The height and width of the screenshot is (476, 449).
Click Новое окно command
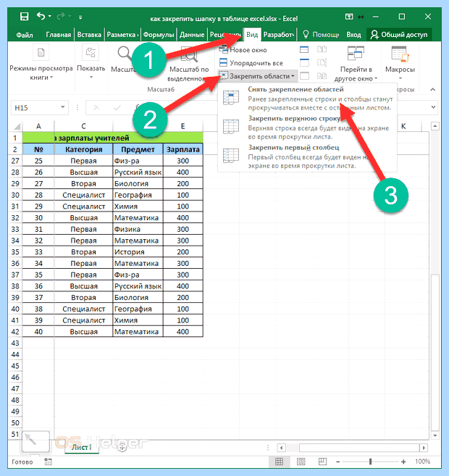pyautogui.click(x=243, y=50)
